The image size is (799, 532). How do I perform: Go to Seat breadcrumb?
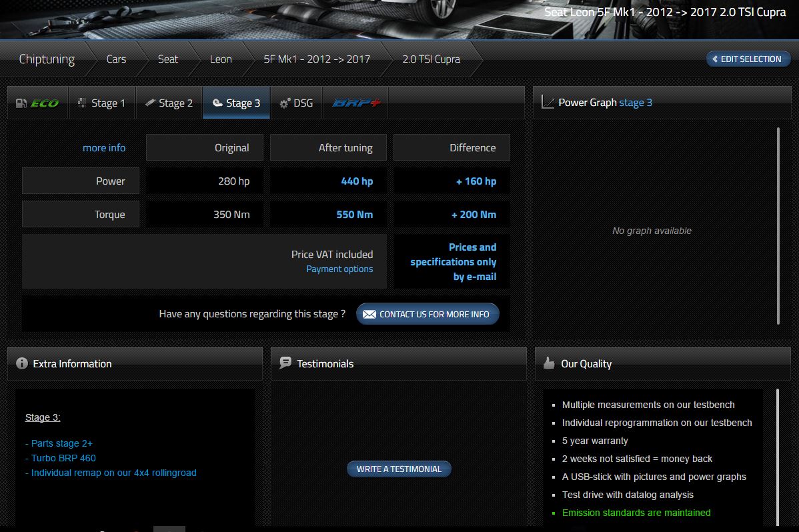click(x=167, y=59)
